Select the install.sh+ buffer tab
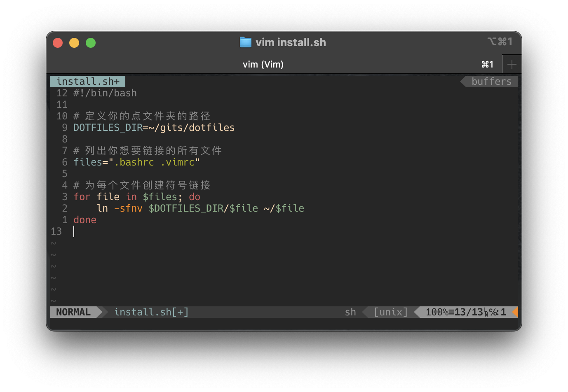The width and height of the screenshot is (568, 392). click(x=87, y=81)
